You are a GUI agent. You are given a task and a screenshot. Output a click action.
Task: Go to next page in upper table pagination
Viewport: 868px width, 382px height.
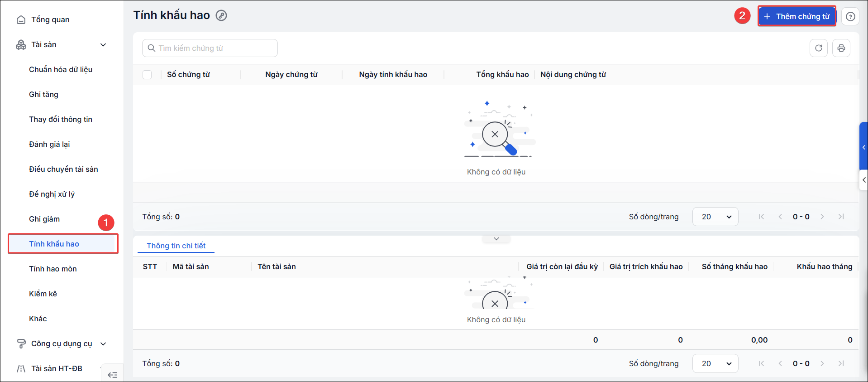coord(822,217)
